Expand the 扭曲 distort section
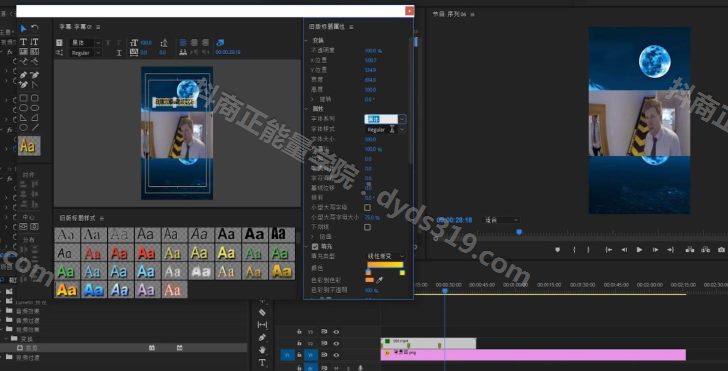This screenshot has height=371, width=728. click(312, 237)
